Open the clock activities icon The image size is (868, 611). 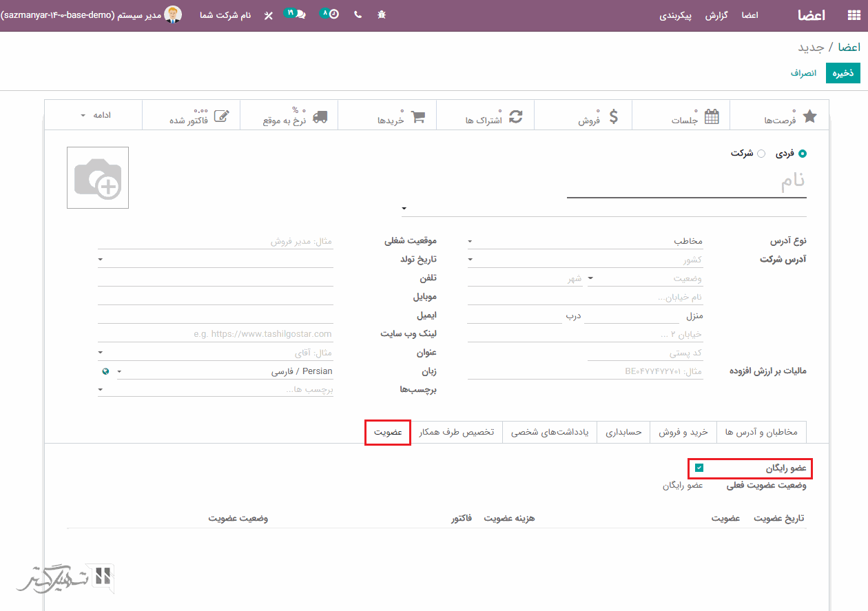click(333, 14)
